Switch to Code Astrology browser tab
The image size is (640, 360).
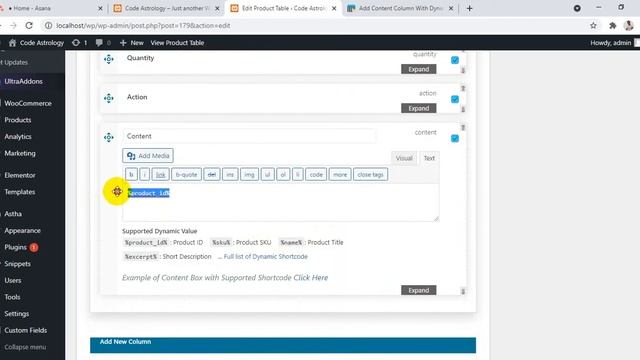coord(166,8)
